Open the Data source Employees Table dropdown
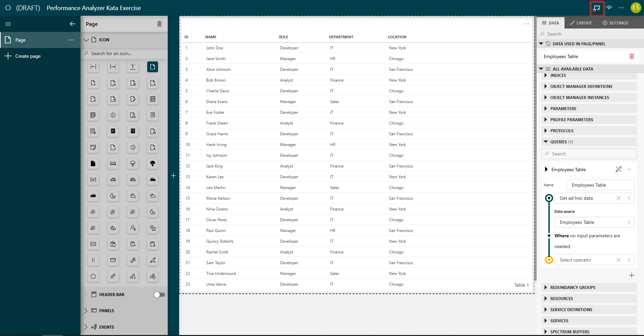Screen dimensions: 644x336 click(594, 222)
